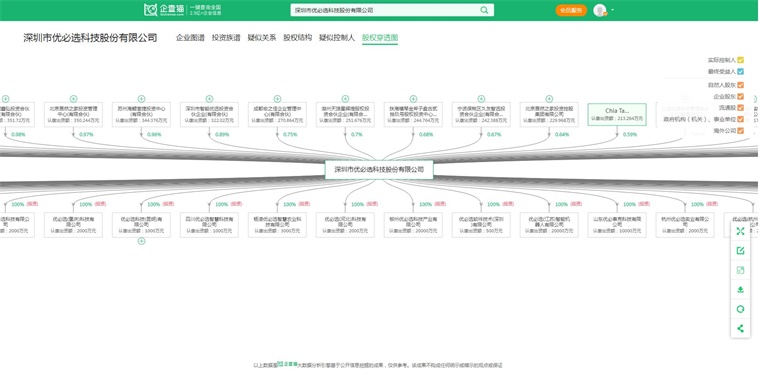Click the search magnifier icon in the search box
The image size is (760, 373).
point(484,10)
